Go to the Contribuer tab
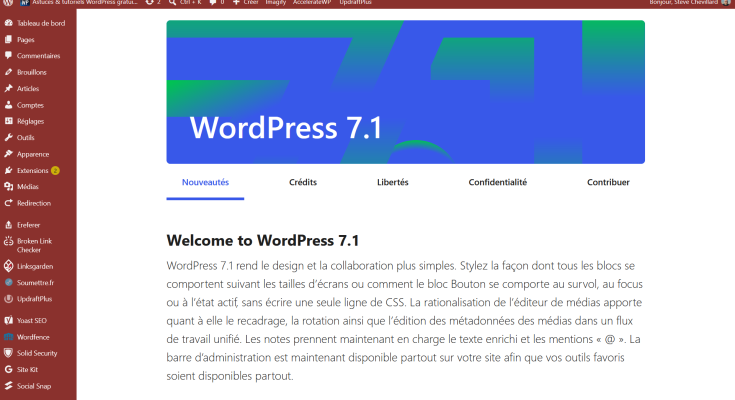 click(608, 182)
